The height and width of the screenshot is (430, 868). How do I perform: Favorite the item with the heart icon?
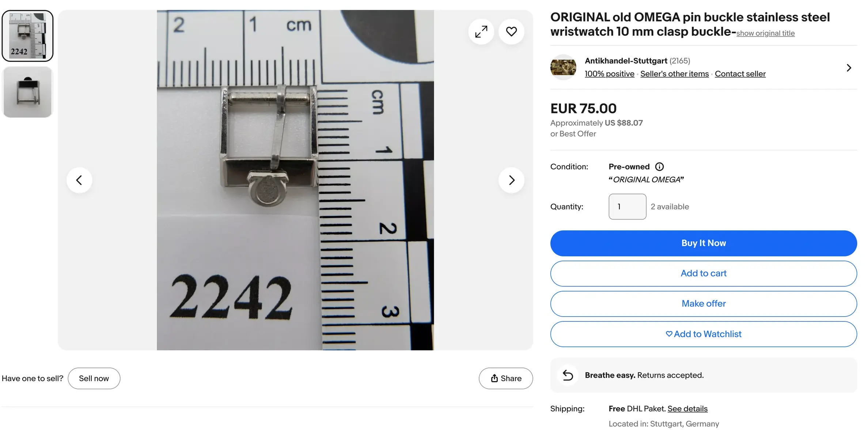pos(511,31)
